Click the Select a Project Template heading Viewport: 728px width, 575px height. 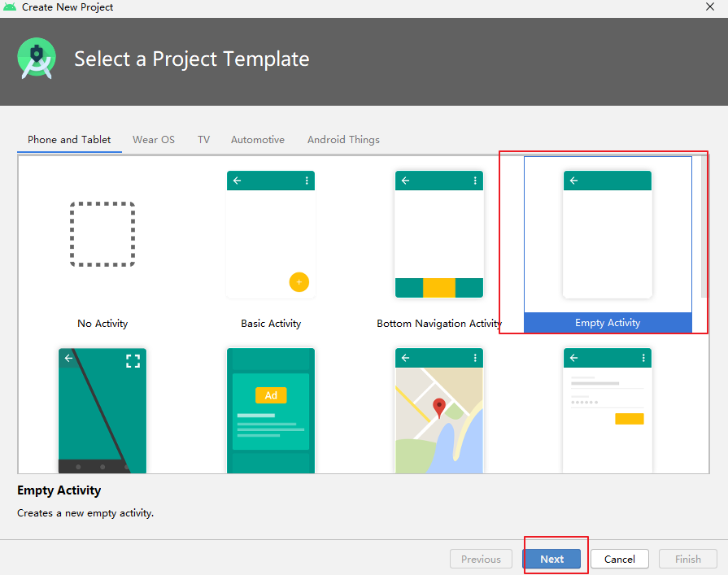(192, 59)
